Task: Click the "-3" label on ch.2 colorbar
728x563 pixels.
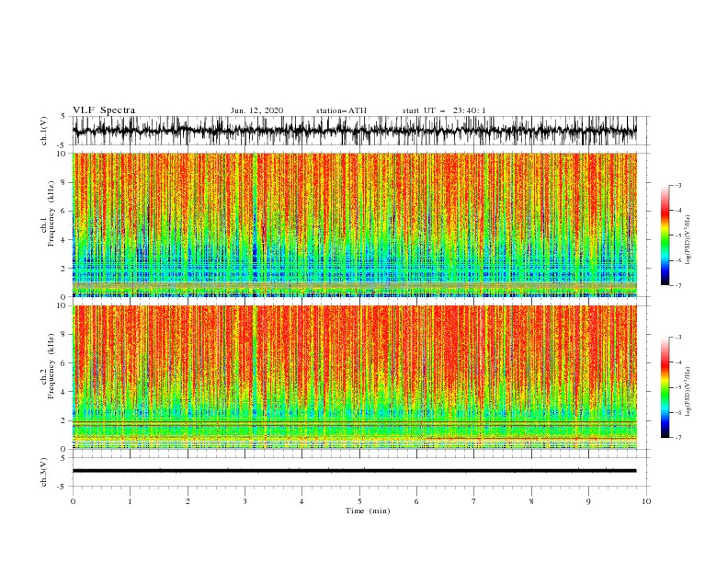Action: coord(678,338)
